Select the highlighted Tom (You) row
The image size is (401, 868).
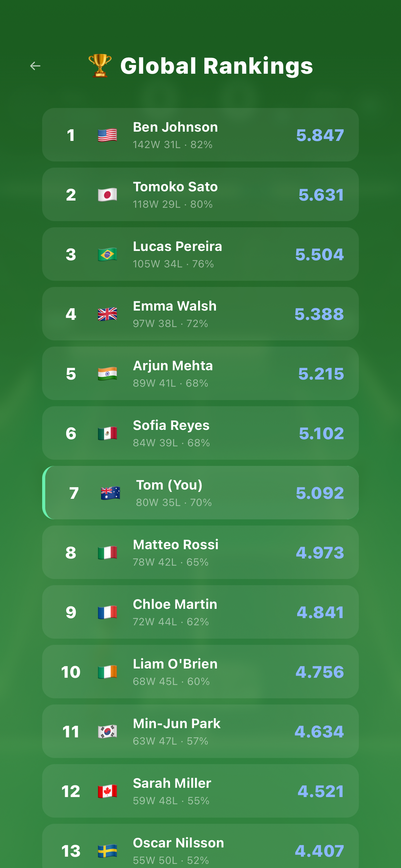coord(200,493)
